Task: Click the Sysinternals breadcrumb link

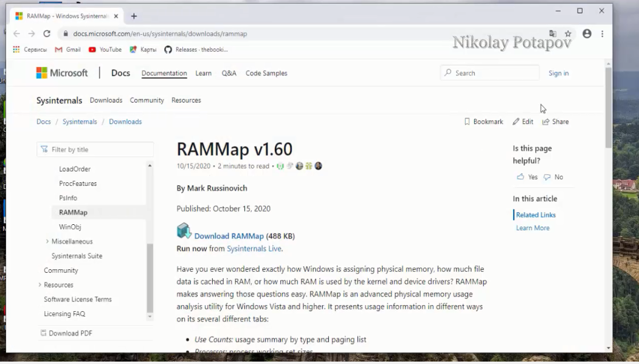Action: (80, 122)
